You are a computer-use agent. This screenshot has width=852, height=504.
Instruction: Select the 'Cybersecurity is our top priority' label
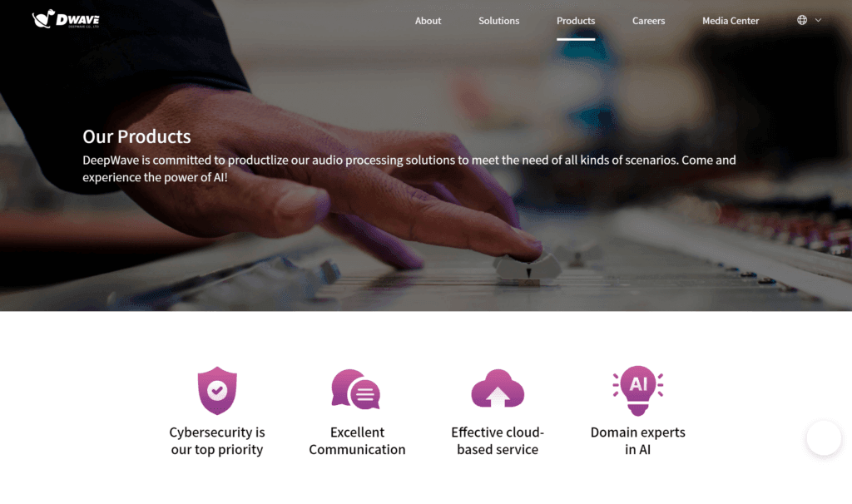[217, 441]
